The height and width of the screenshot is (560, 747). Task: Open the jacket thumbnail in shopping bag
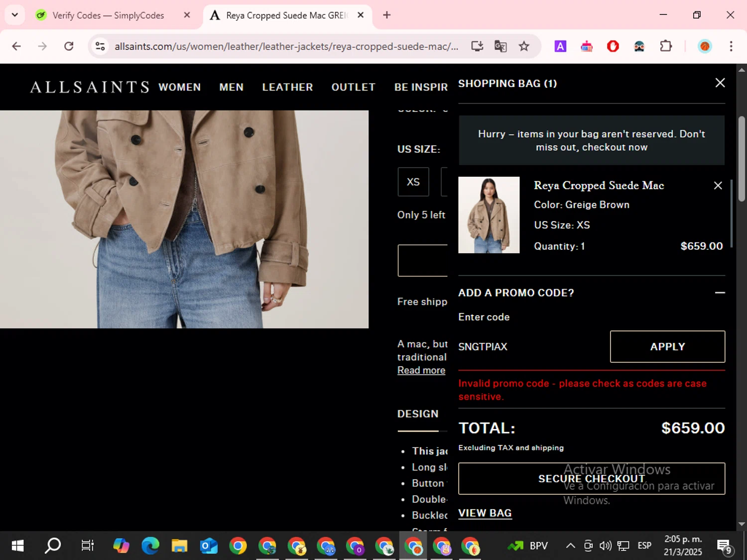[489, 215]
